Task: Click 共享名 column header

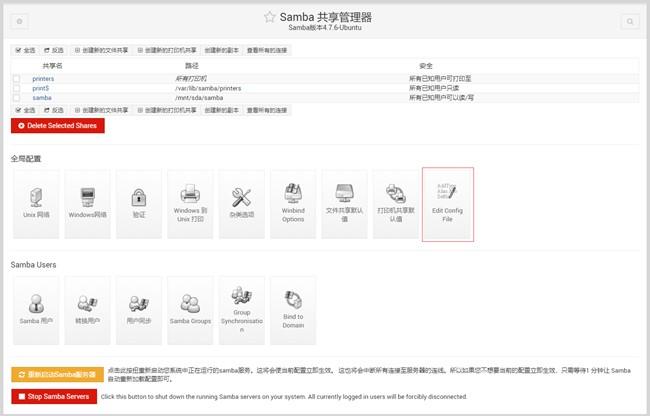Action: pyautogui.click(x=52, y=66)
